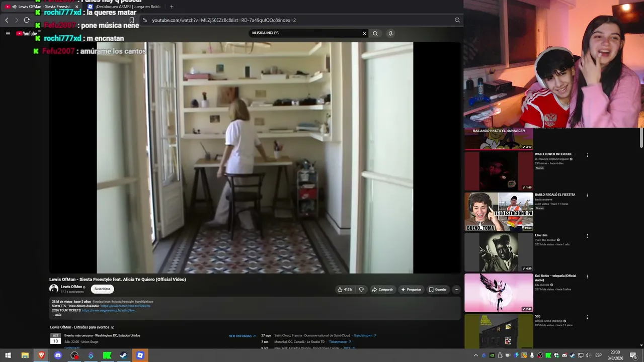The width and height of the screenshot is (644, 362).
Task: Dislike the video with thumbs down
Action: point(361,290)
